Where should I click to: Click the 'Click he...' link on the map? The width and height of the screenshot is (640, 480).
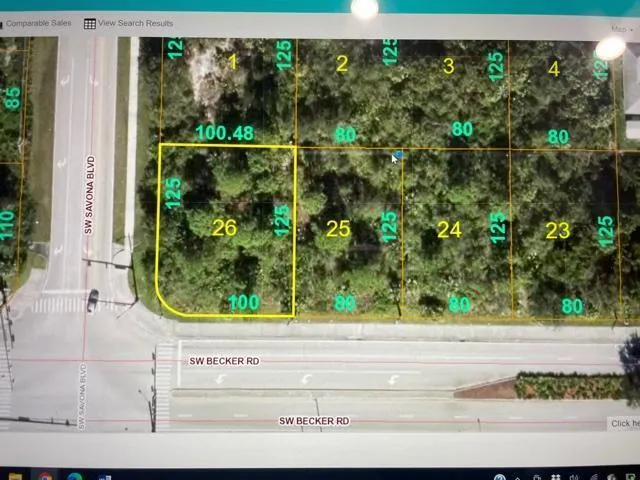point(624,424)
